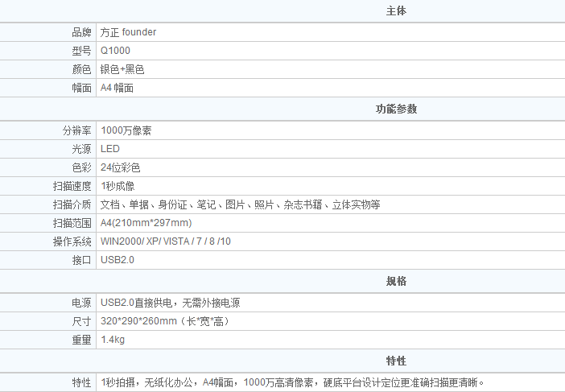Image resolution: width=565 pixels, height=392 pixels.
Task: Click the 主体 section header
Action: point(396,11)
